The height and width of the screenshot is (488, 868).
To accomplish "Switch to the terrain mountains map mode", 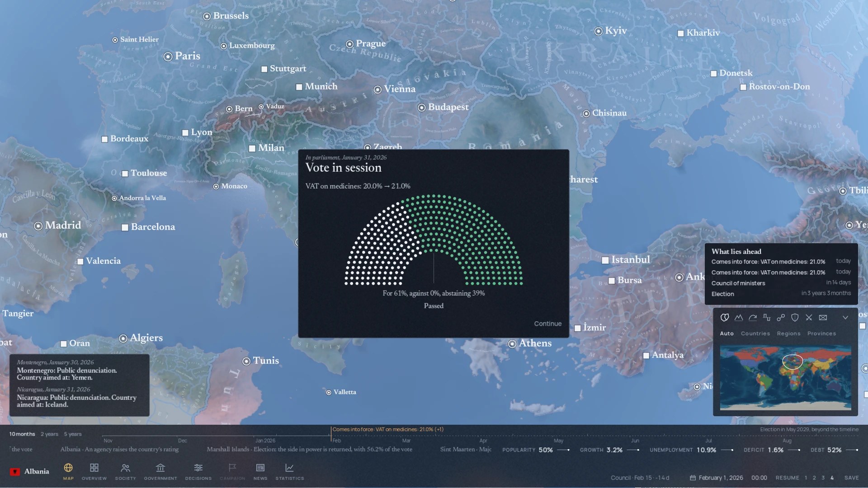I will (x=739, y=318).
